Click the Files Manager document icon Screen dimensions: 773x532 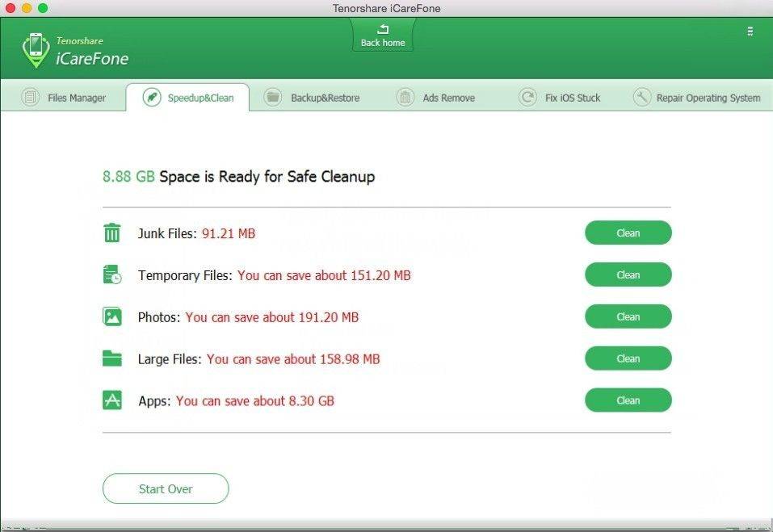[x=30, y=97]
